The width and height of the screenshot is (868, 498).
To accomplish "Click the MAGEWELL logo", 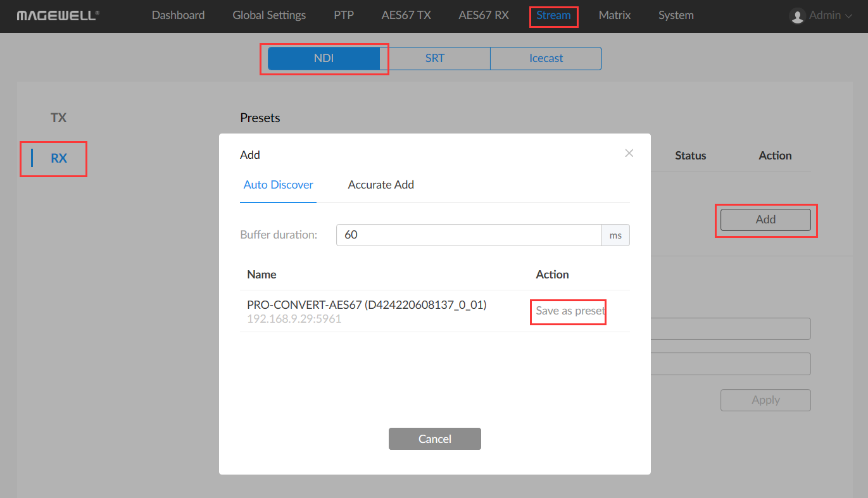I will (x=57, y=15).
